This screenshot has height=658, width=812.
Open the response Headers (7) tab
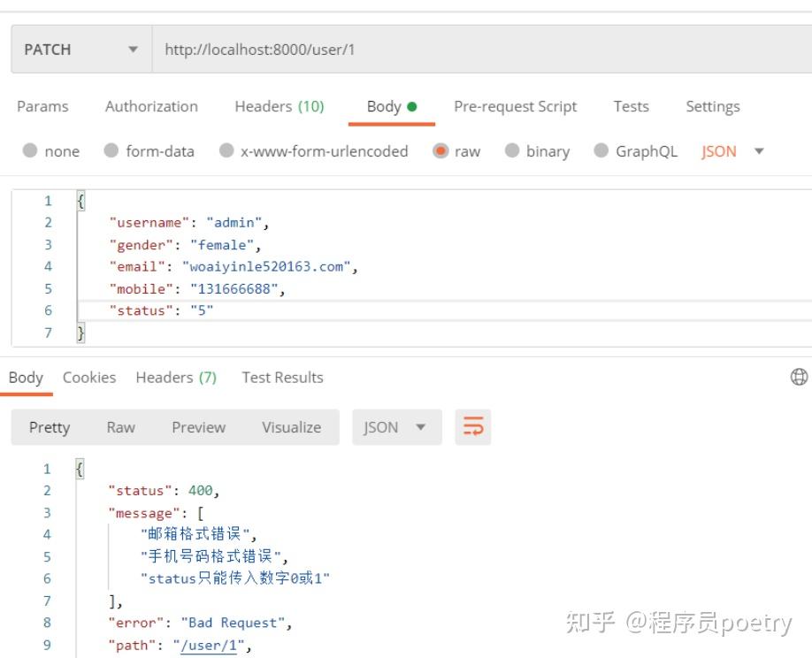[x=176, y=378]
